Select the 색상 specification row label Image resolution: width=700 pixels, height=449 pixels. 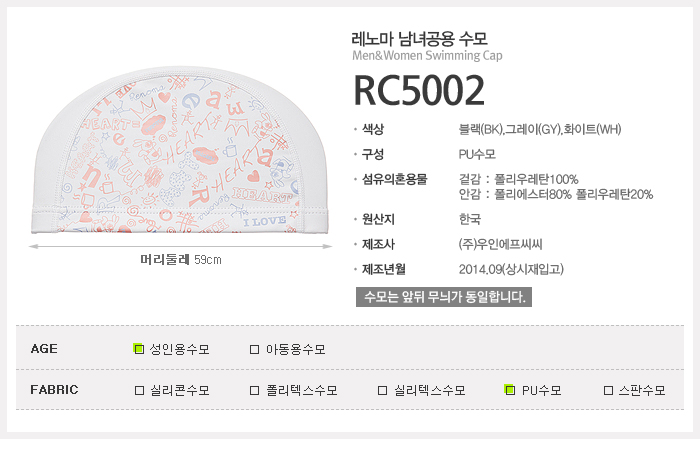[x=375, y=129]
